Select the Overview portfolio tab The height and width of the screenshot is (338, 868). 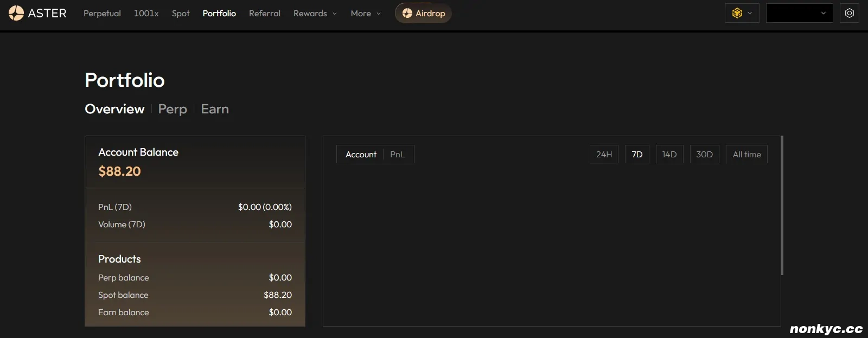click(114, 109)
